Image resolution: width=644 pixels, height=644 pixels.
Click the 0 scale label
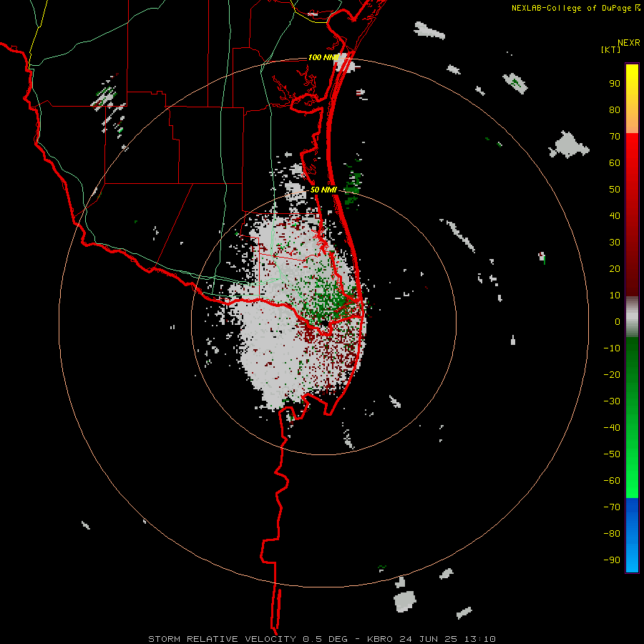pos(618,321)
